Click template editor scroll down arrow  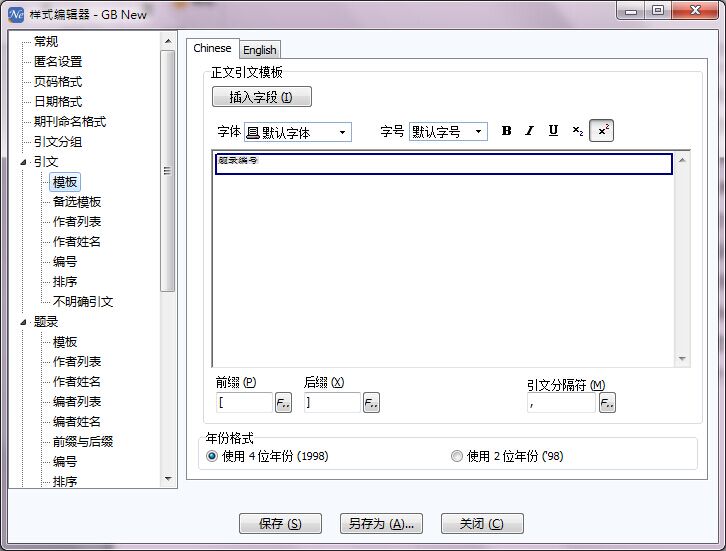(682, 358)
